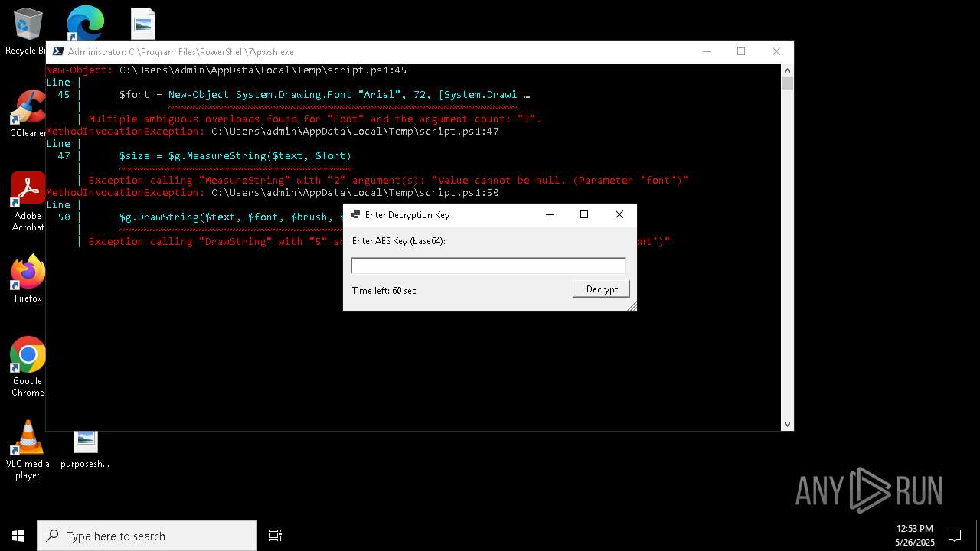Click the '$g.DrawString($text, $font' code line
The height and width of the screenshot is (551, 980).
click(230, 217)
